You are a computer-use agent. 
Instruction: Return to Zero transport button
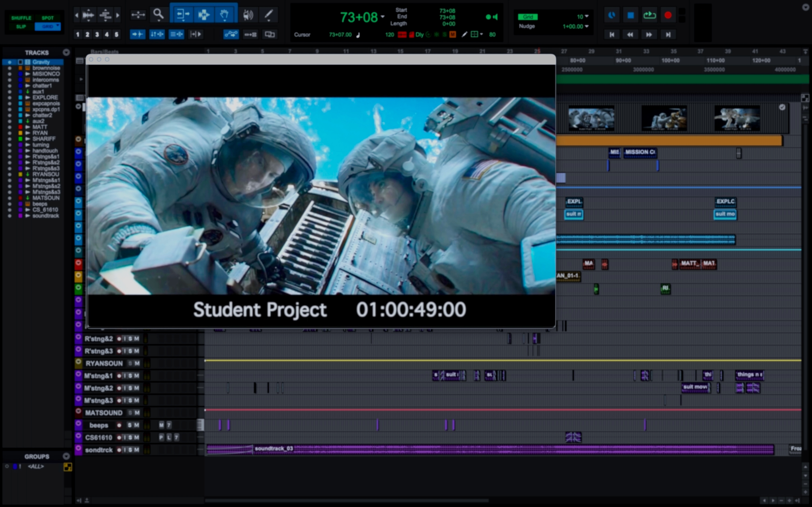point(612,34)
